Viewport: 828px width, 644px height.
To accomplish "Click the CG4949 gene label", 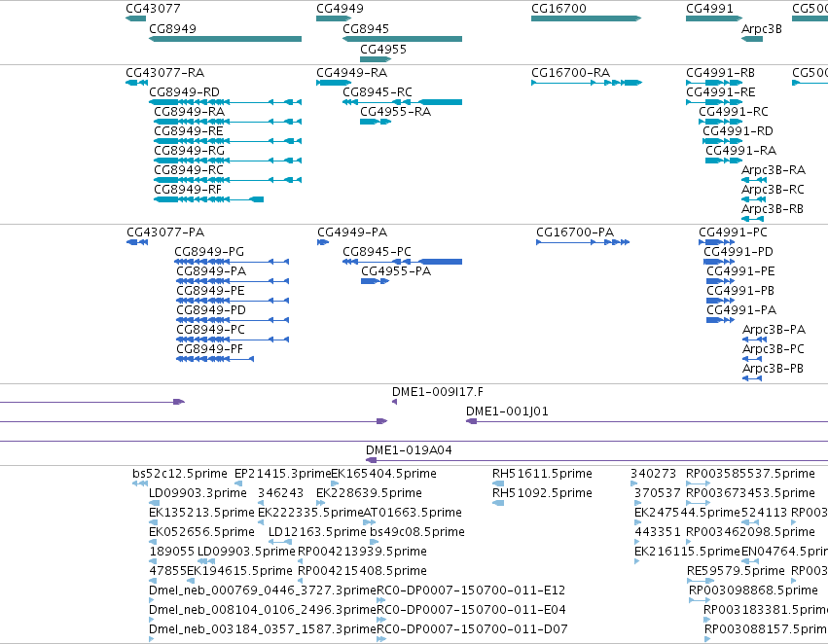I will [x=341, y=9].
